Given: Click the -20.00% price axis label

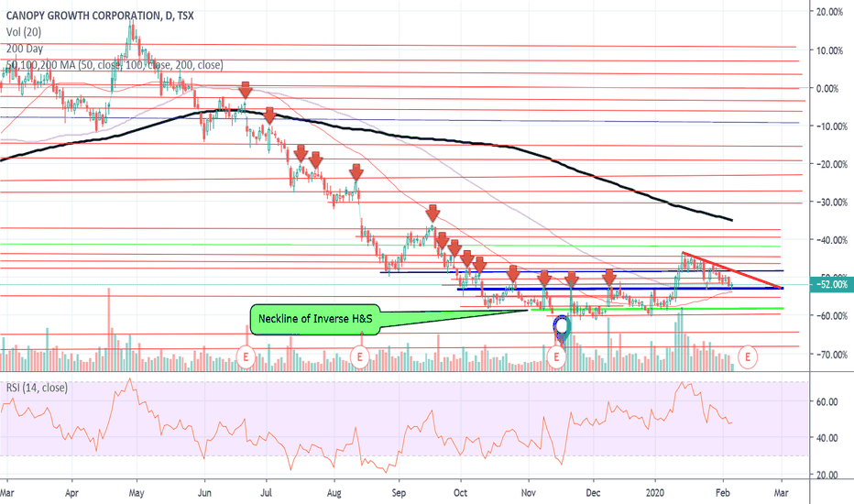Looking at the screenshot, I should point(831,164).
